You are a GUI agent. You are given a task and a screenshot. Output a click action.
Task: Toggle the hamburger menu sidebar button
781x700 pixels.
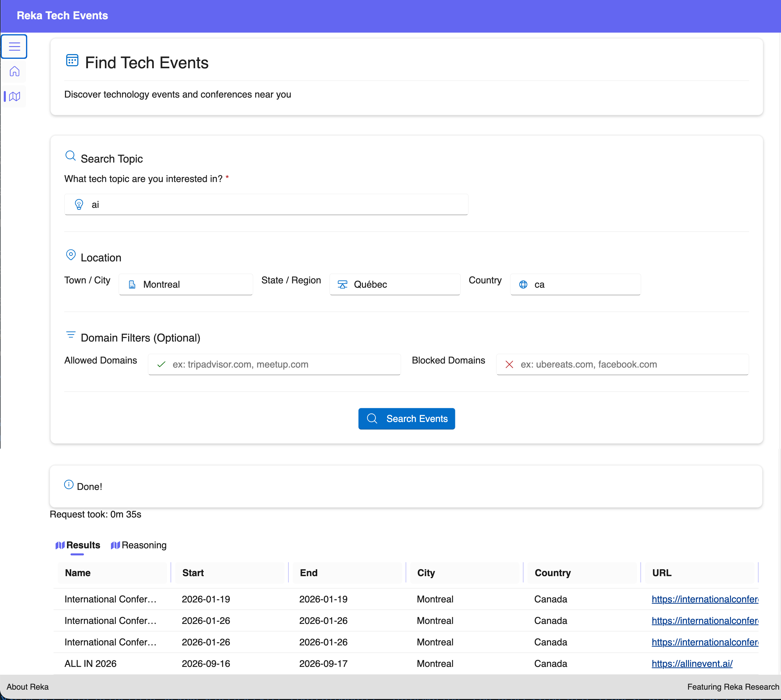coord(14,47)
